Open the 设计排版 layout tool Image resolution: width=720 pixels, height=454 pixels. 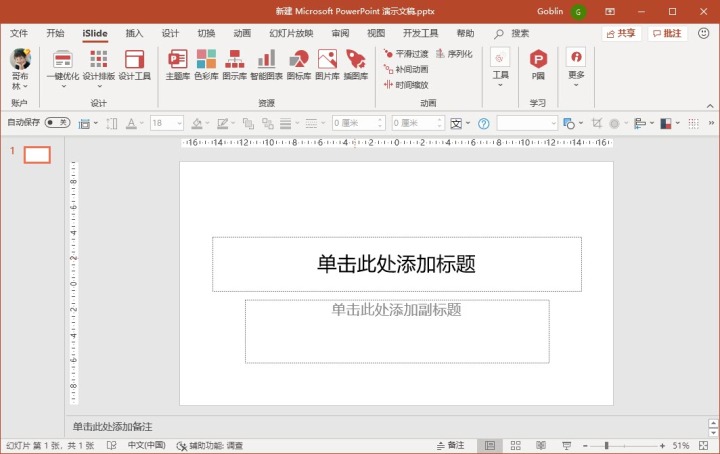99,69
